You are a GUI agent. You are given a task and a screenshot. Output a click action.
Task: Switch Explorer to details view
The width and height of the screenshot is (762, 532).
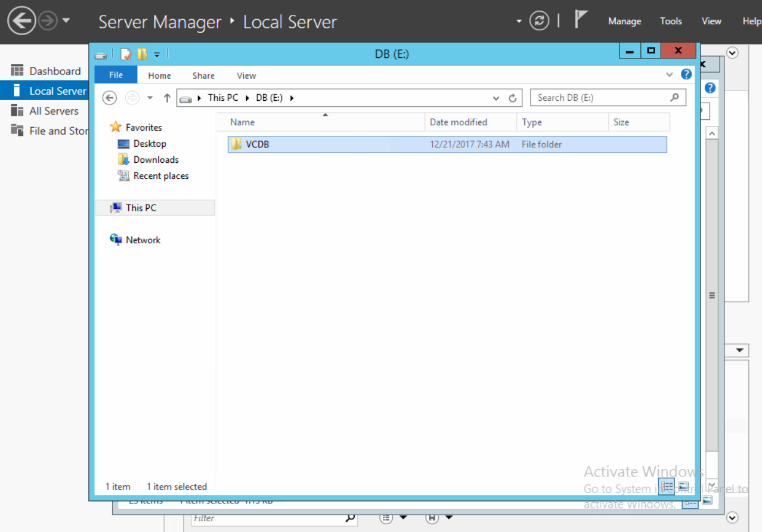click(666, 487)
